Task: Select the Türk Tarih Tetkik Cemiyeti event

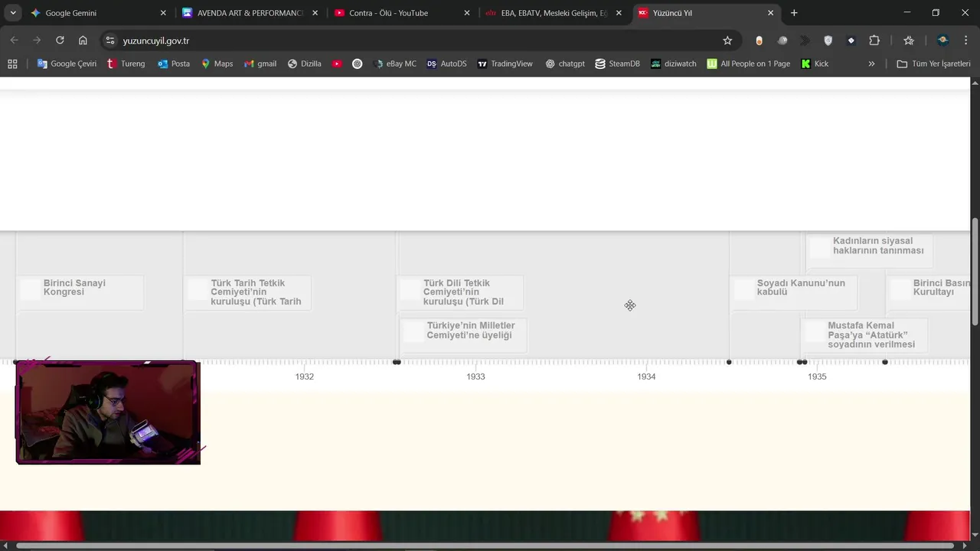Action: coord(248,292)
